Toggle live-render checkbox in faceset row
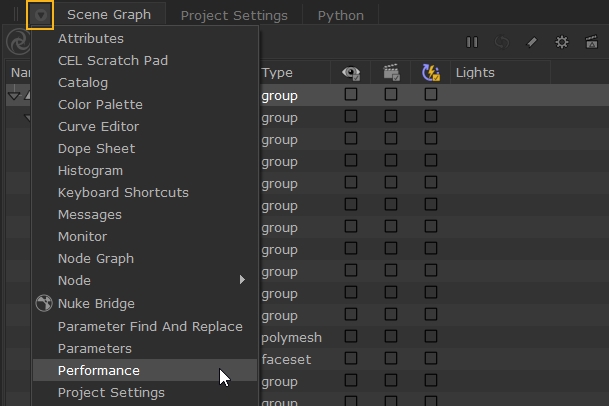This screenshot has width=609, height=406. 431,360
